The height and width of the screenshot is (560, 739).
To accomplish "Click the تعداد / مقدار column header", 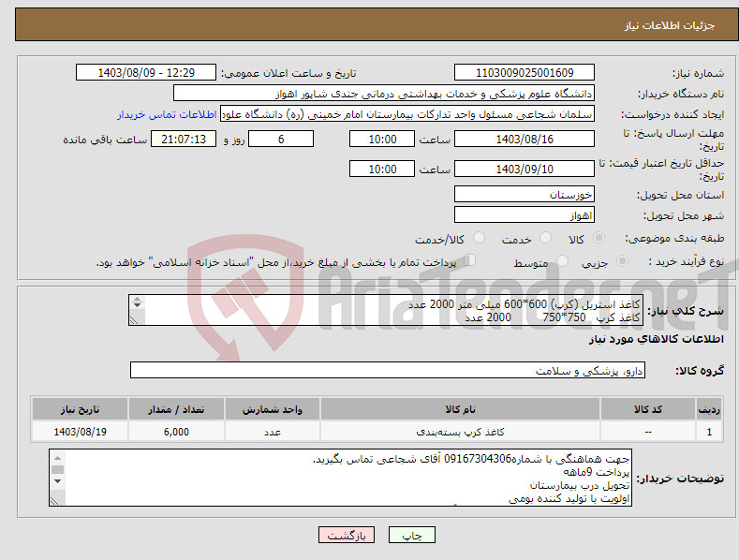I will coord(176,409).
